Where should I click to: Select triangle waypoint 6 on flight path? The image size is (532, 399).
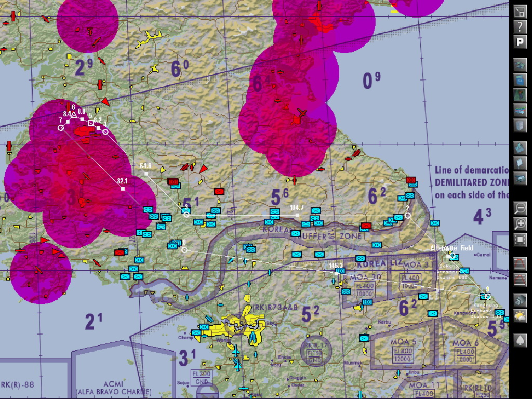point(73,114)
